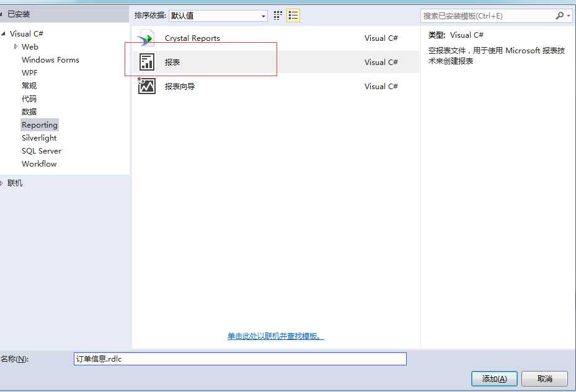
Task: Click Visual C# type in Crystal Reports row
Action: click(x=381, y=38)
